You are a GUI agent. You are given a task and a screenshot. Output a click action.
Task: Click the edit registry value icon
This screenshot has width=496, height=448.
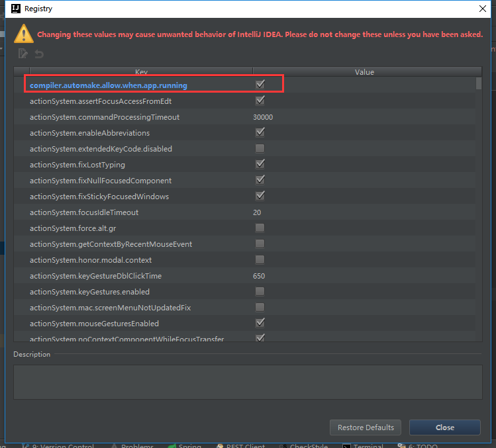tap(23, 54)
